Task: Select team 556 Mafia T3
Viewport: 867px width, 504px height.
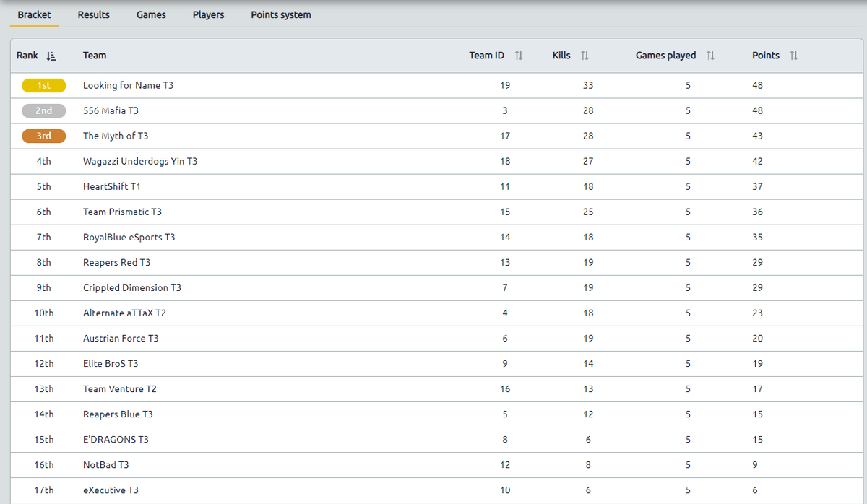Action: tap(111, 110)
